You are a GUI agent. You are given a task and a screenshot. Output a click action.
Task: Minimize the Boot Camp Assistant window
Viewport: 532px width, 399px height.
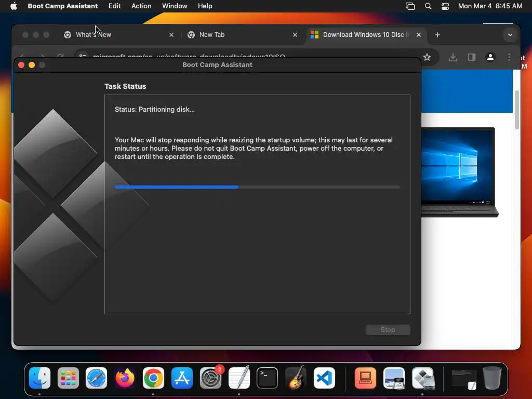(x=32, y=65)
